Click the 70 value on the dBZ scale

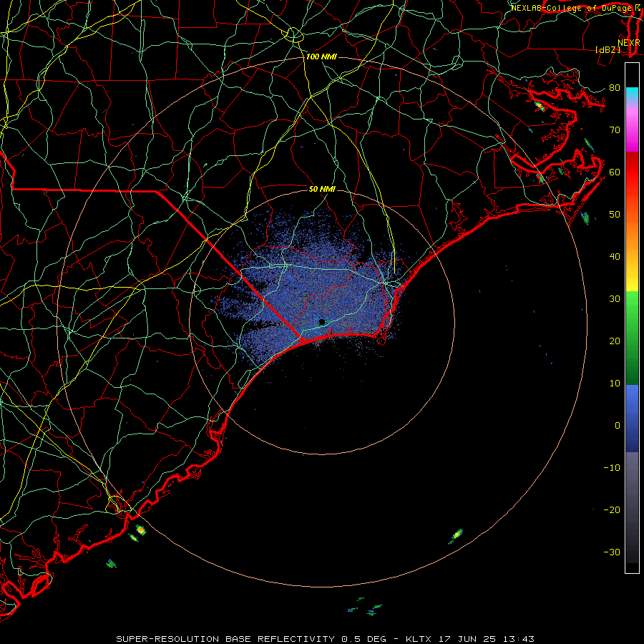[x=615, y=130]
